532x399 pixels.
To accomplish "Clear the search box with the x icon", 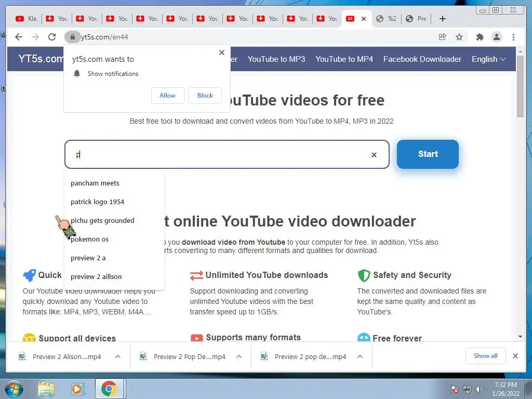I will [374, 155].
